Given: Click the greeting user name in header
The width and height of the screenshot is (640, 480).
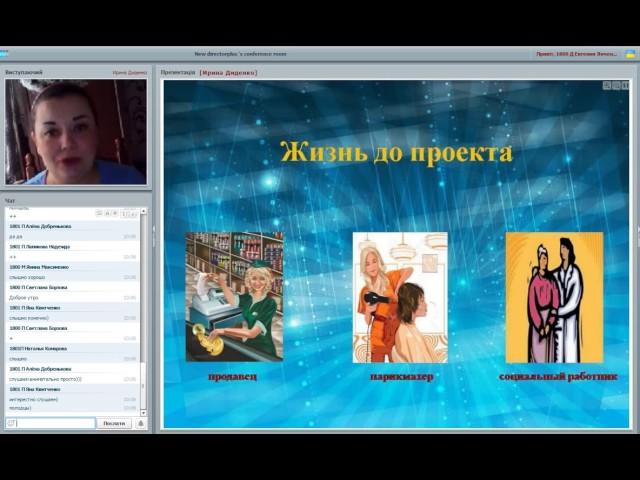Looking at the screenshot, I should pos(576,54).
